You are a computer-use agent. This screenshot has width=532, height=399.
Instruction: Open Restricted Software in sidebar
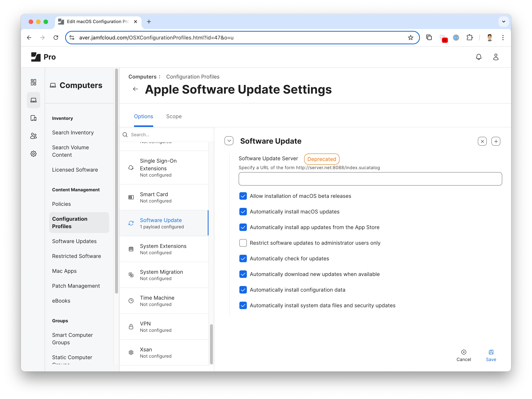(x=77, y=256)
